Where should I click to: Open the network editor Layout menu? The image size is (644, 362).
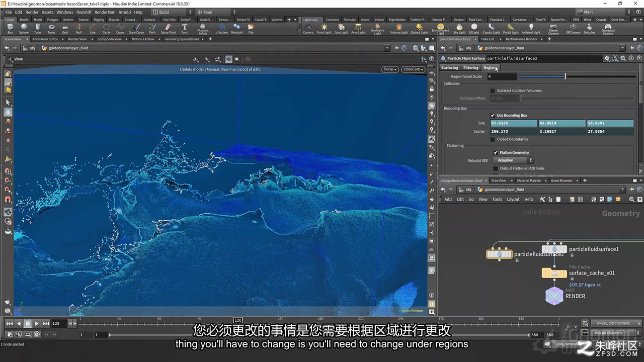click(513, 199)
